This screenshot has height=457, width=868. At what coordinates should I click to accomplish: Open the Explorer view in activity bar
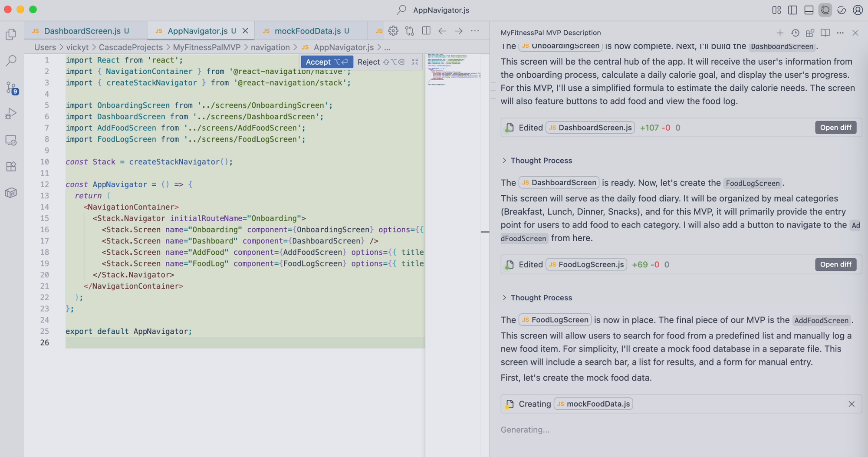(x=11, y=34)
